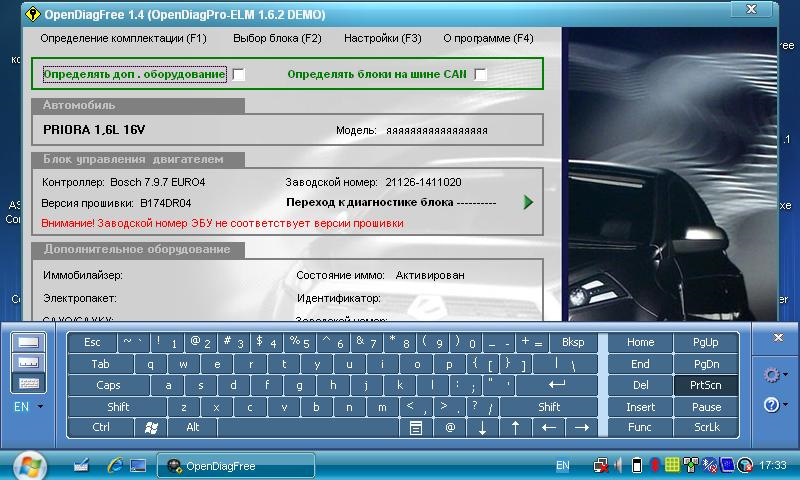800x480 pixels.
Task: Open the on-screen keyboard help dropdown
Action: click(774, 405)
